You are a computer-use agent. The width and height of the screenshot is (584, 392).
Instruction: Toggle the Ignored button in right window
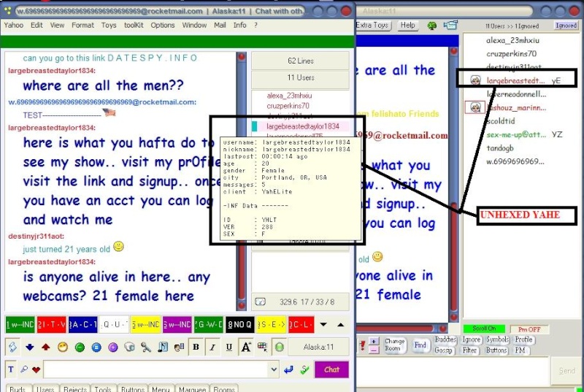(x=566, y=26)
